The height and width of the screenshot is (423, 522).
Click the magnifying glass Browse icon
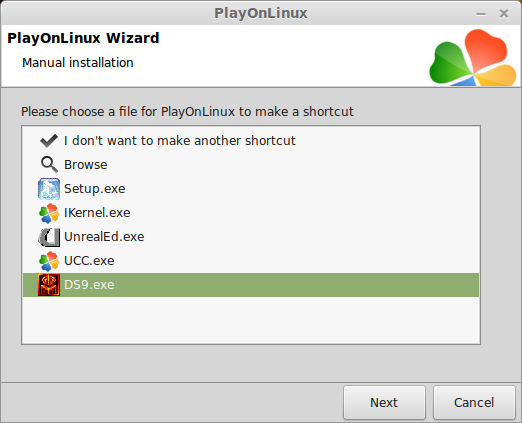pos(49,165)
